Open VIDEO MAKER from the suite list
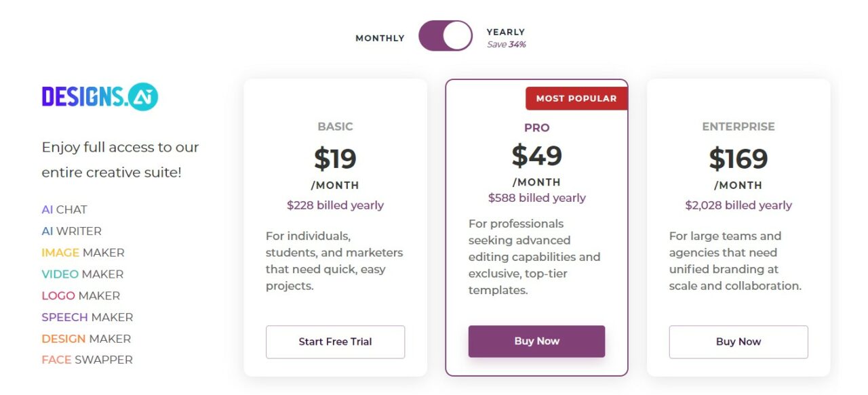Viewport: 868px width, 395px height. 82,274
